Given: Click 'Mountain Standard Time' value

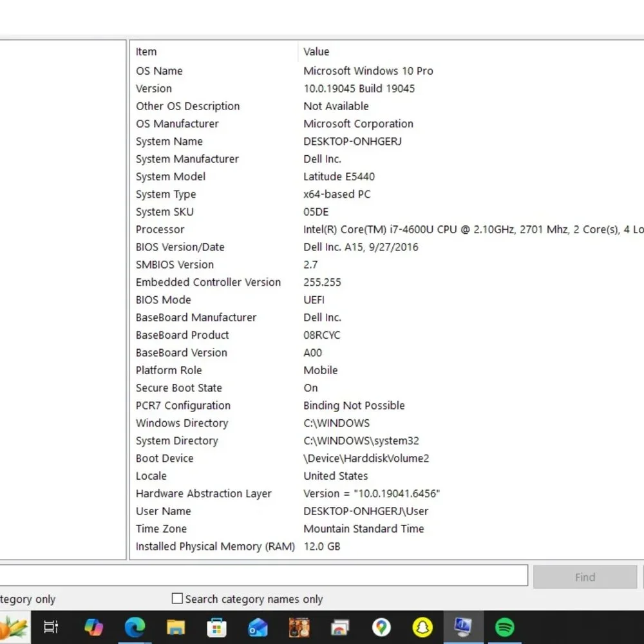Looking at the screenshot, I should [x=364, y=530].
